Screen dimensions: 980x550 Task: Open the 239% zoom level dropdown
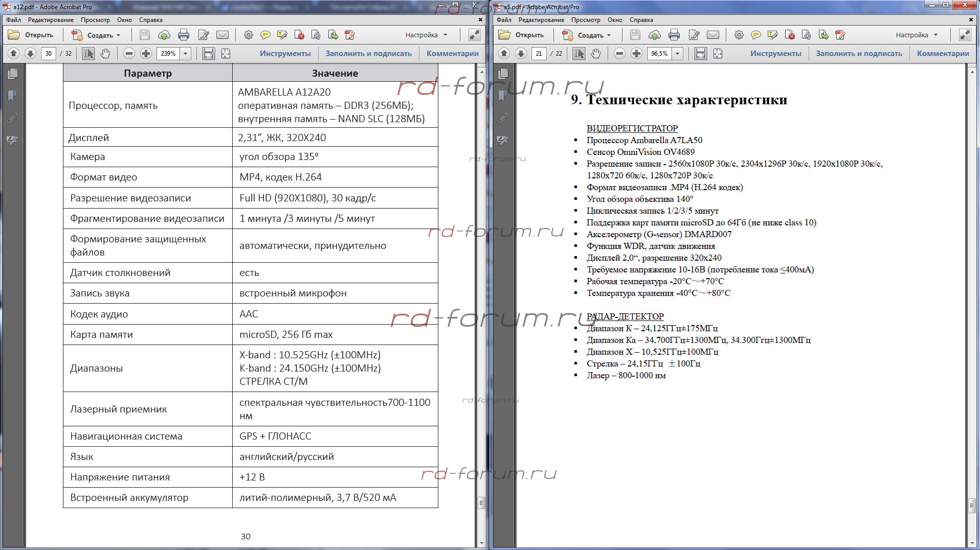186,54
